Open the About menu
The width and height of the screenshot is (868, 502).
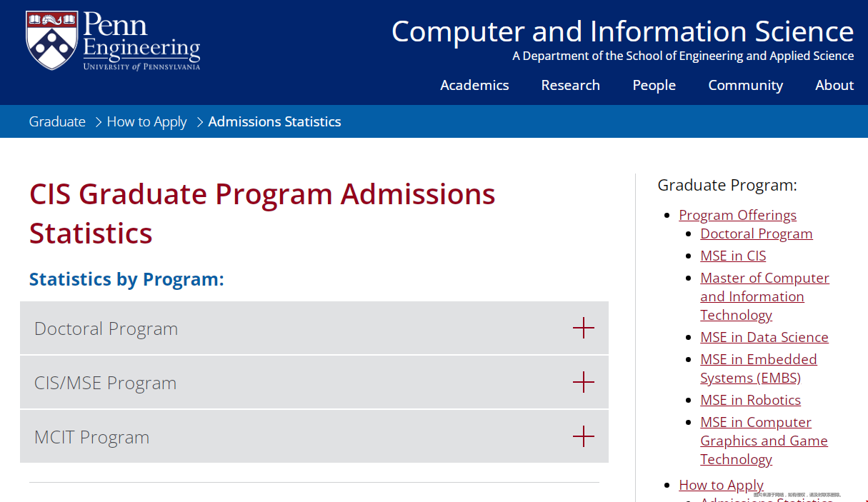[834, 85]
